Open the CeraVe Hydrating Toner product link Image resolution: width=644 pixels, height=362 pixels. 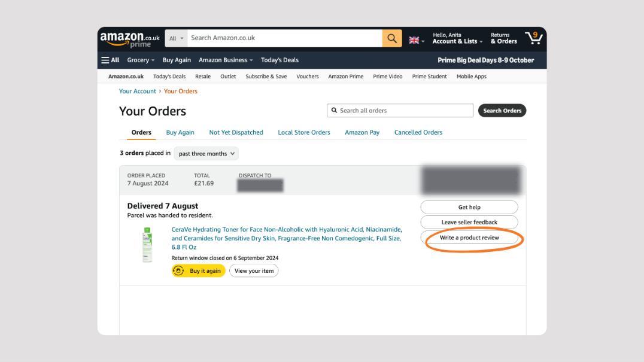pyautogui.click(x=287, y=238)
